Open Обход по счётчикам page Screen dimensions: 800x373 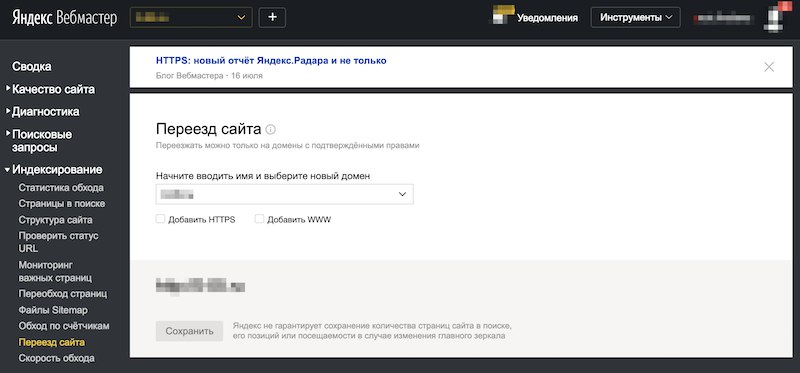tap(64, 326)
